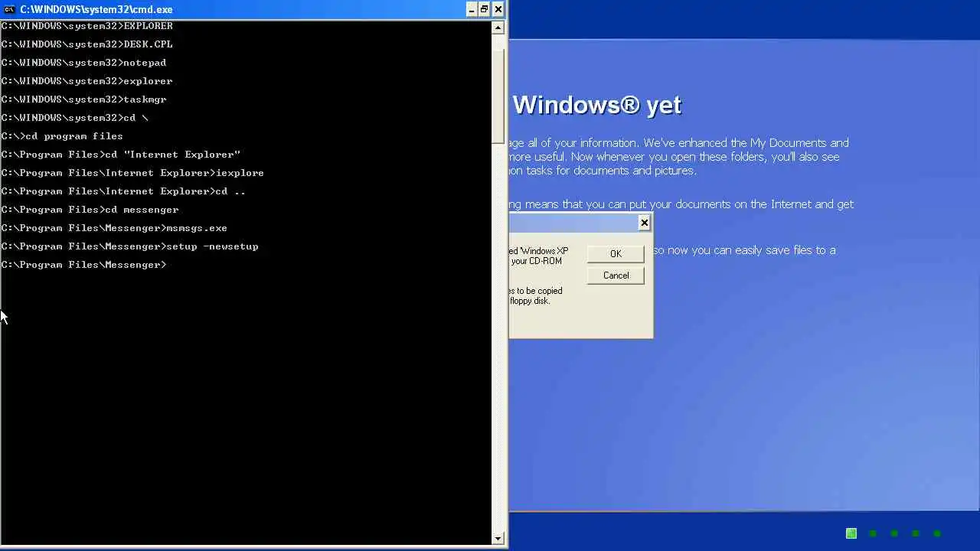Click the cmd.exe title bar icon

click(9, 9)
